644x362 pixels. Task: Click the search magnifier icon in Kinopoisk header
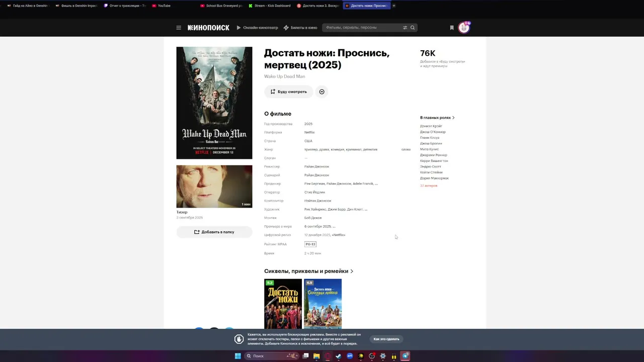pyautogui.click(x=413, y=28)
